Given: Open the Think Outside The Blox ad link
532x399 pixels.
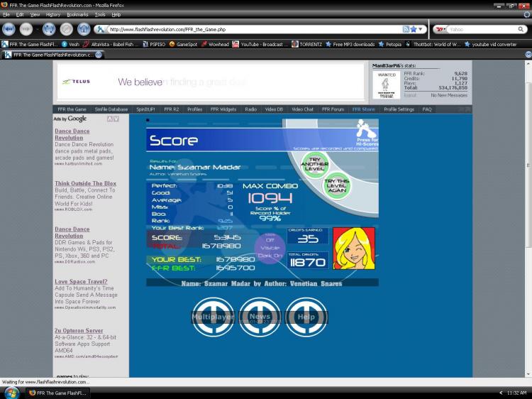Looking at the screenshot, I should pos(86,183).
